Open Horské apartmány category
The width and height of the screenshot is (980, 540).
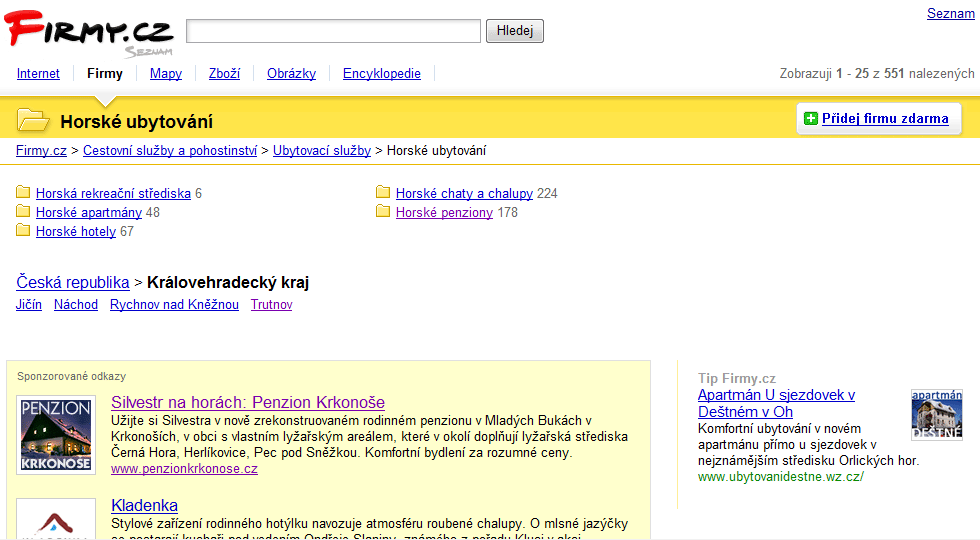pos(89,212)
